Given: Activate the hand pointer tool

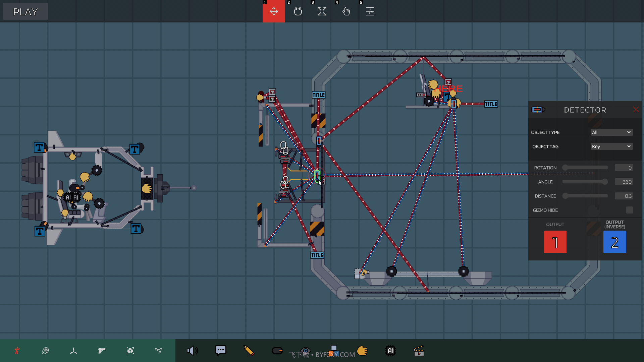Looking at the screenshot, I should coord(346,11).
